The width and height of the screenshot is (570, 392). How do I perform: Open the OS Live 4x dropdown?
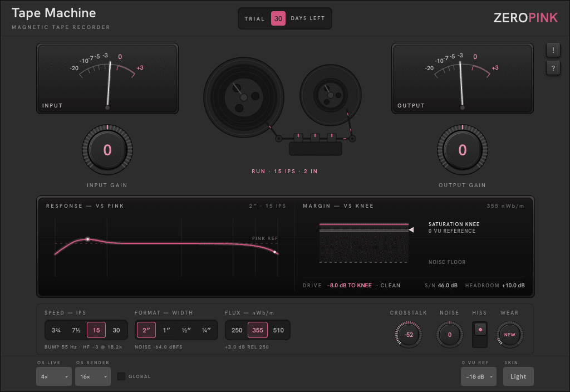click(x=54, y=376)
